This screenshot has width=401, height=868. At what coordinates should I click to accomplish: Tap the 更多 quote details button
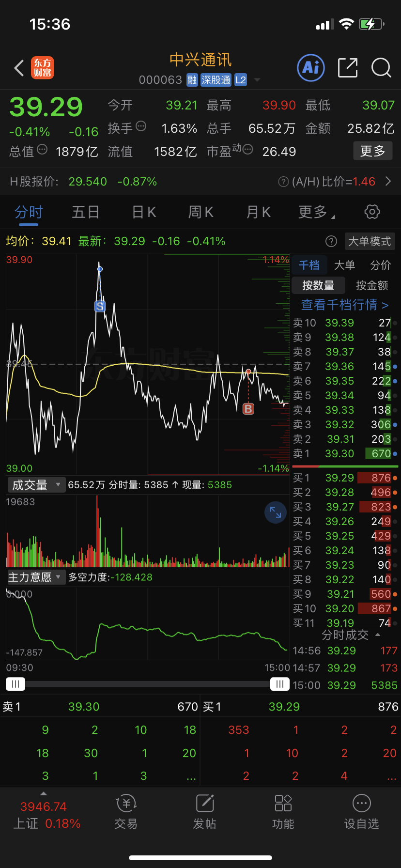pyautogui.click(x=372, y=151)
